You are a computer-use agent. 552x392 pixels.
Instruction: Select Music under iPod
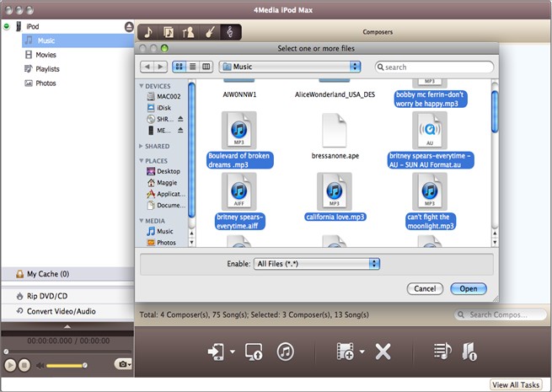click(78, 40)
